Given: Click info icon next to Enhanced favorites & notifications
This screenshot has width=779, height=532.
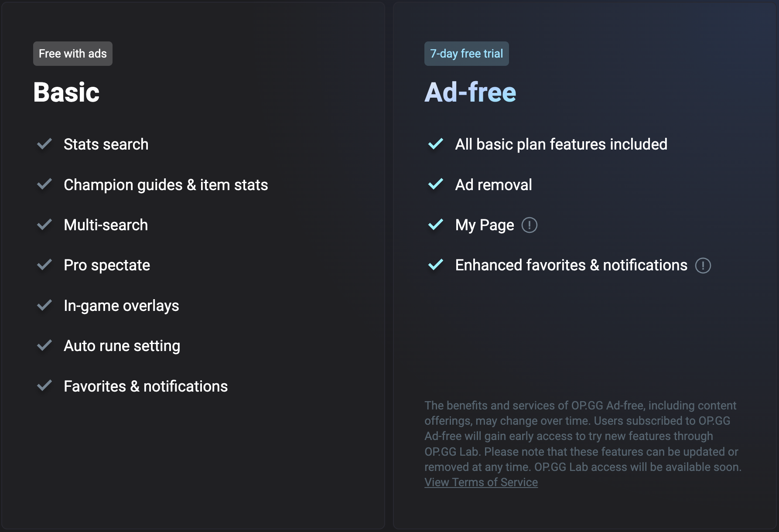Looking at the screenshot, I should [703, 265].
